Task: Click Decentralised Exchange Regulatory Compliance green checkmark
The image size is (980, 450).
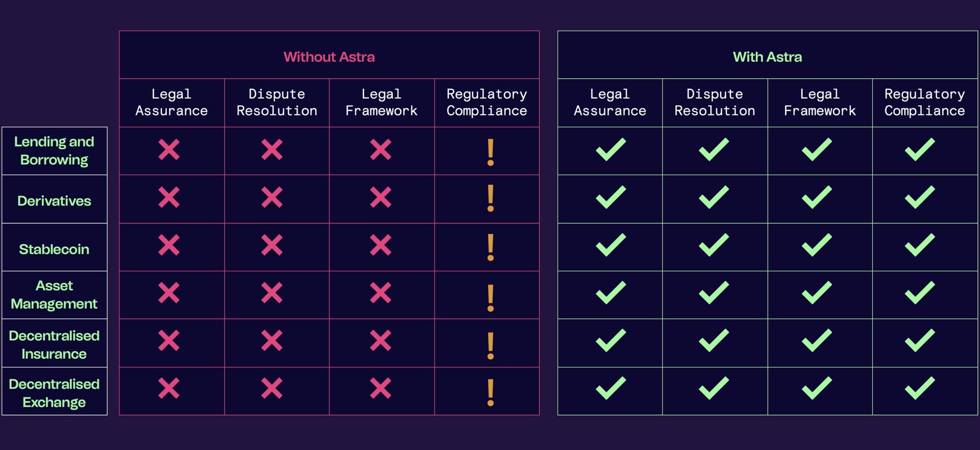Action: click(x=920, y=388)
